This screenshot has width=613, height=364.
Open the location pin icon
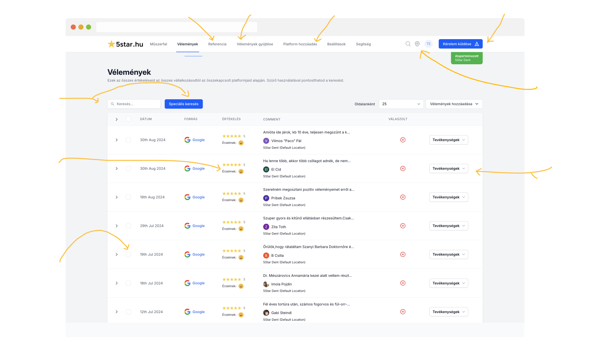(x=417, y=44)
